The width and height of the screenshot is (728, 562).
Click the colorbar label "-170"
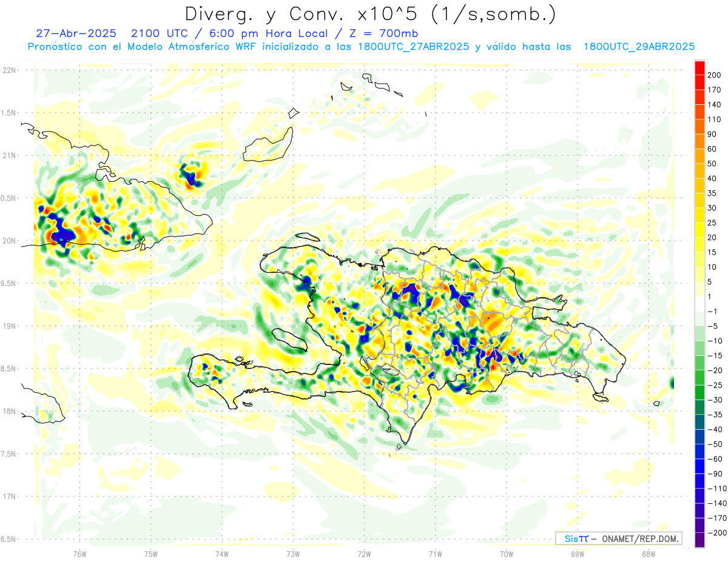[x=716, y=518]
